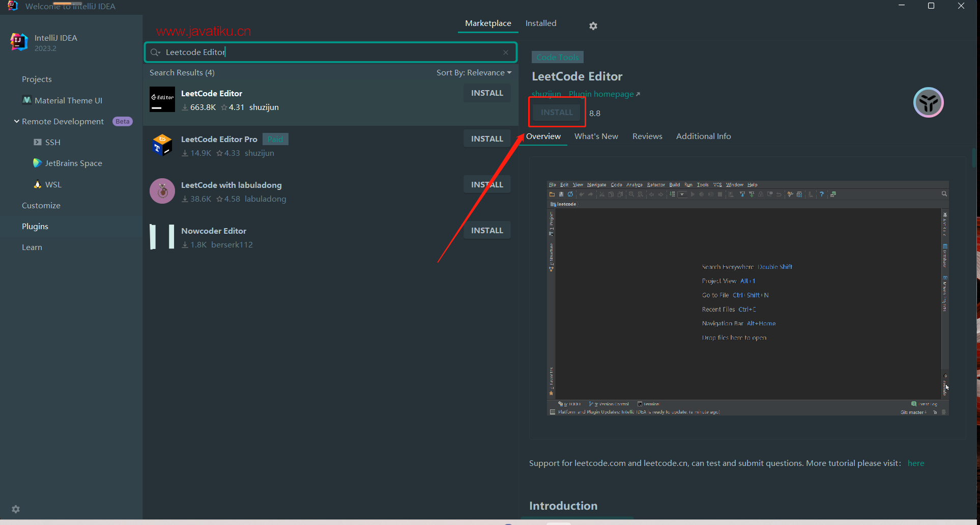Click berserk112 author name
The width and height of the screenshot is (980, 525).
tap(232, 245)
